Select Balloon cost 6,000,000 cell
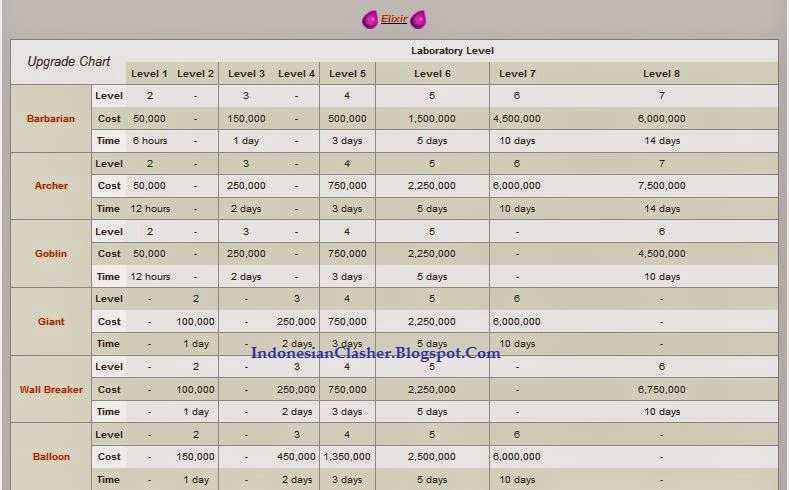This screenshot has height=490, width=789. pyautogui.click(x=517, y=457)
